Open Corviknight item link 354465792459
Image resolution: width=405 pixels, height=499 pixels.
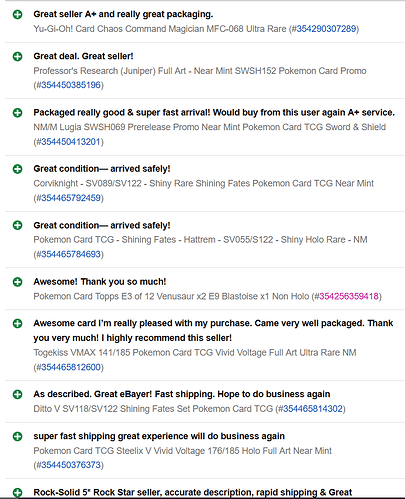71,198
